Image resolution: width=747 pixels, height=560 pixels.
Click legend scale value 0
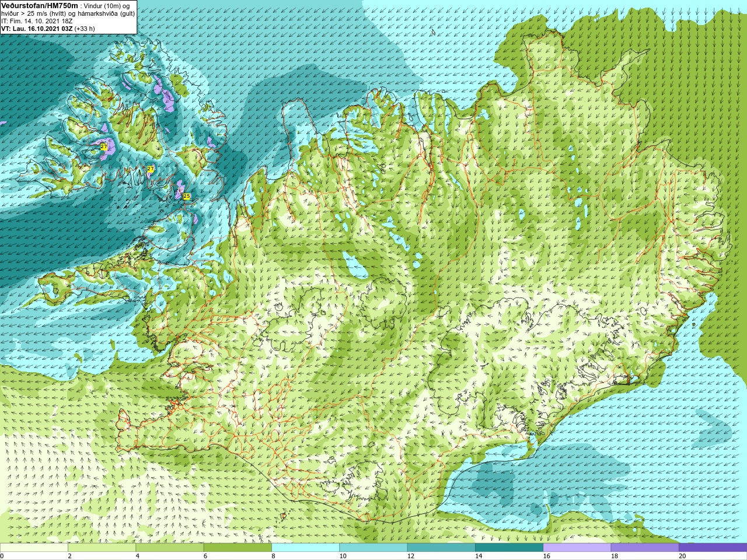(x=2, y=556)
